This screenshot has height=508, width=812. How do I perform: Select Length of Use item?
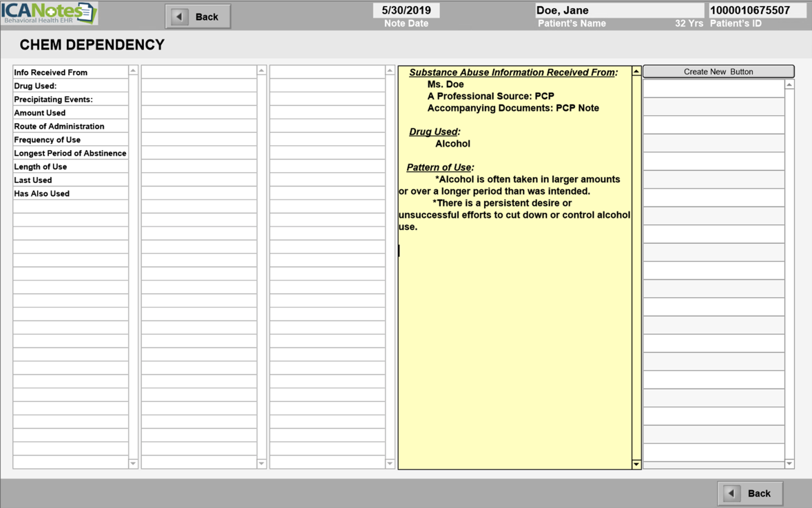point(70,167)
